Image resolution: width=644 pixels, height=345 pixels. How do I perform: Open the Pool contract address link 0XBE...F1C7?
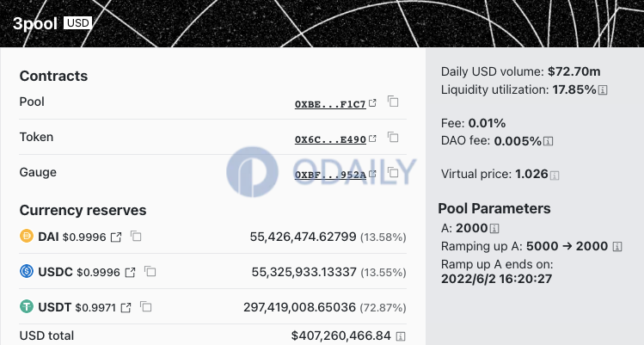[331, 104]
